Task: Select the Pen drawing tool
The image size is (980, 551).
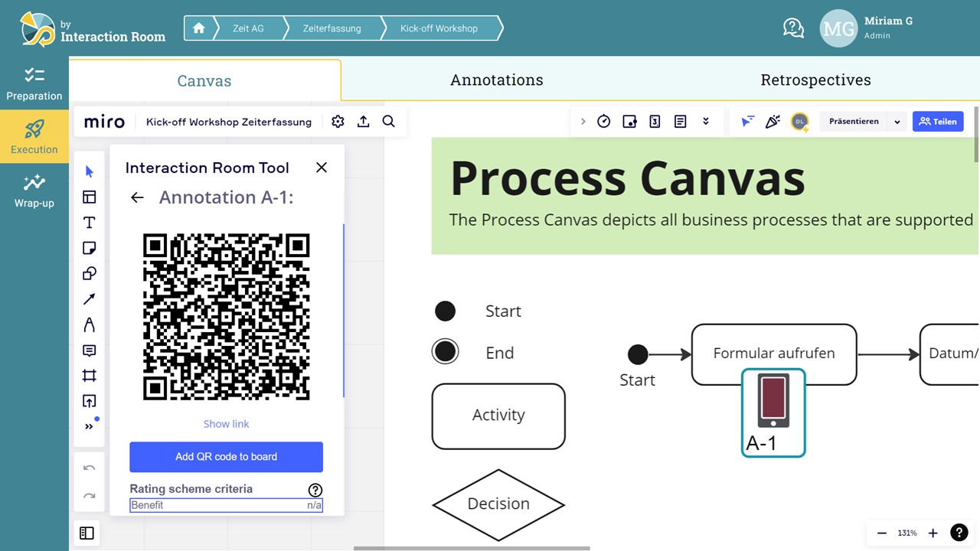Action: [90, 324]
